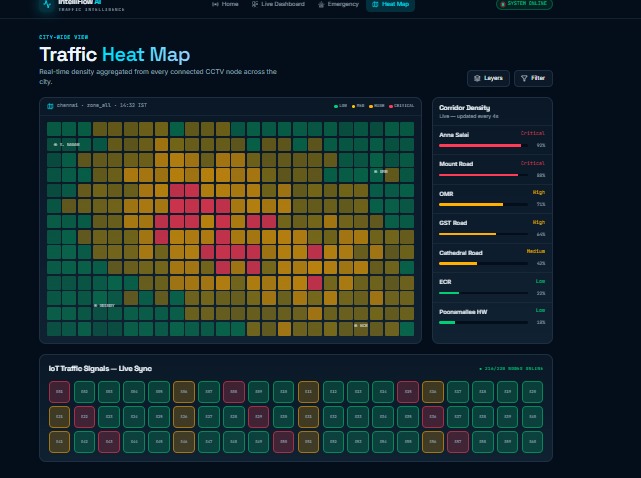Select orange signal node S16
The image size is (641, 478).
click(x=433, y=392)
